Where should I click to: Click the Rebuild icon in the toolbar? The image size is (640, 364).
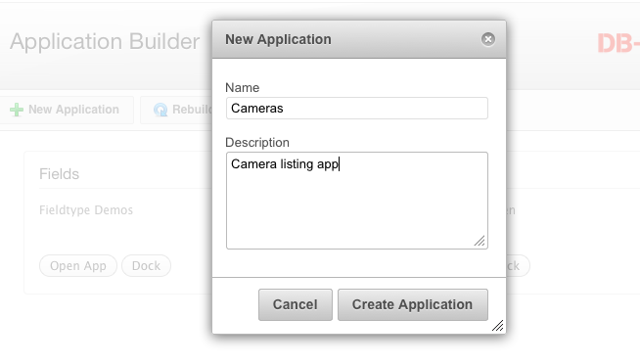tap(160, 110)
